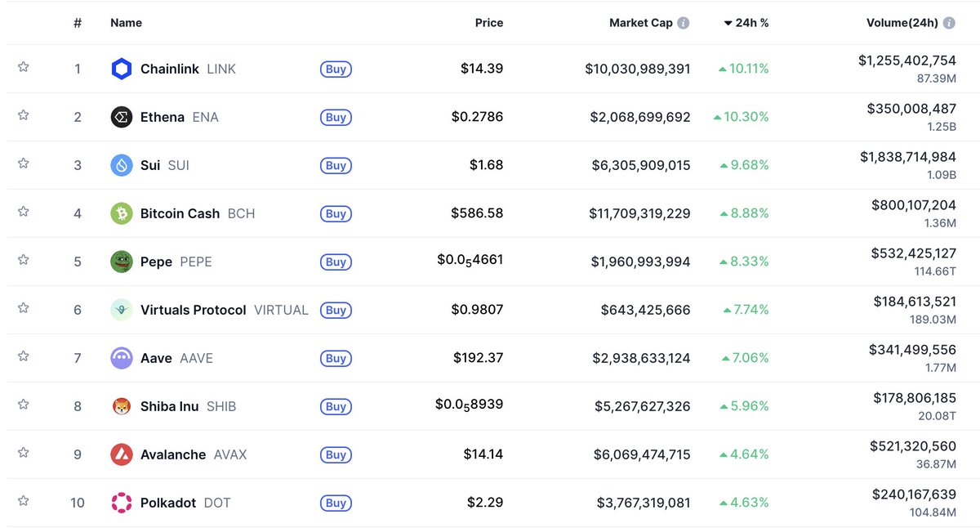Buy Bitcoin Cash via its Buy button

tap(336, 214)
